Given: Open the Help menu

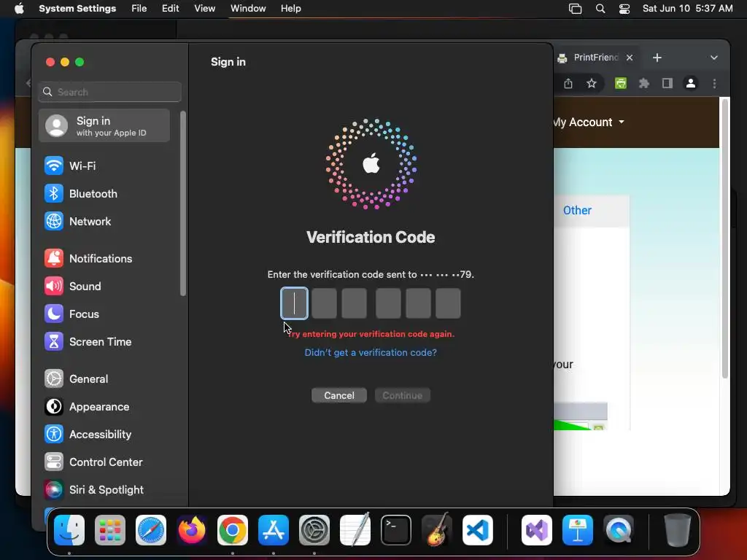Looking at the screenshot, I should (290, 9).
